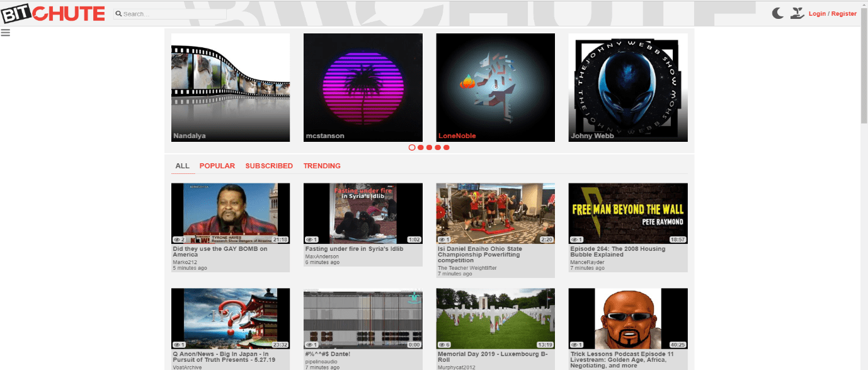Toggle night mode moon icon
Viewport: 868px width, 370px height.
coord(779,13)
